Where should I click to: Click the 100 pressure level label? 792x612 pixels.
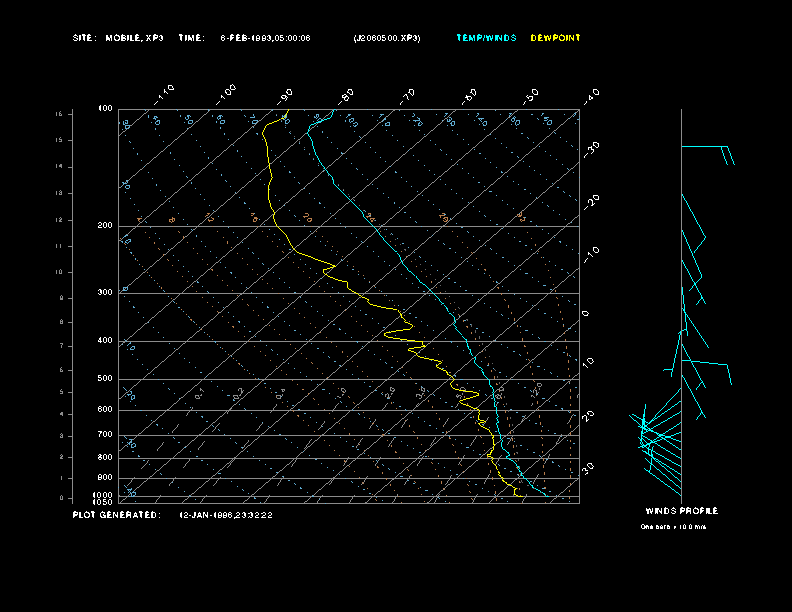(105, 109)
